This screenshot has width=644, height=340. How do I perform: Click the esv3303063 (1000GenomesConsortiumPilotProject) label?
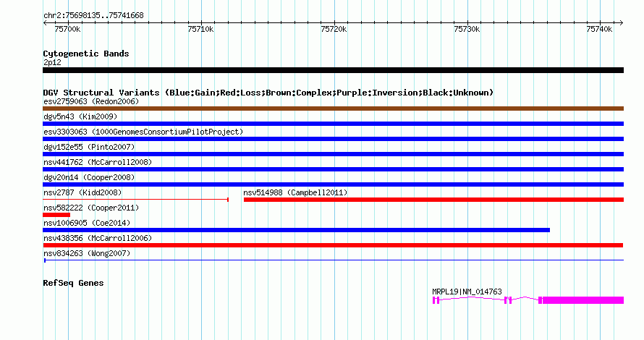[x=143, y=132]
